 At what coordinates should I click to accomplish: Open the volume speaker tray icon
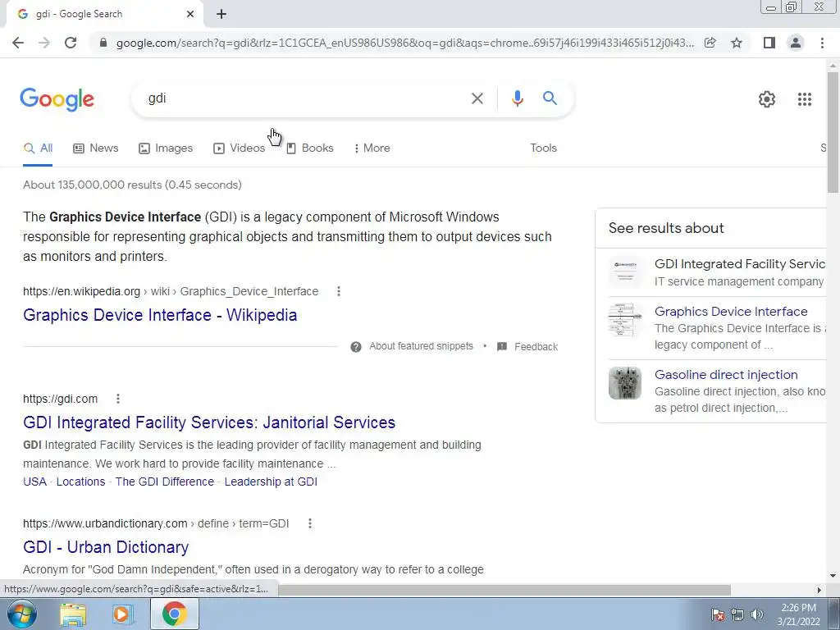[x=757, y=614]
